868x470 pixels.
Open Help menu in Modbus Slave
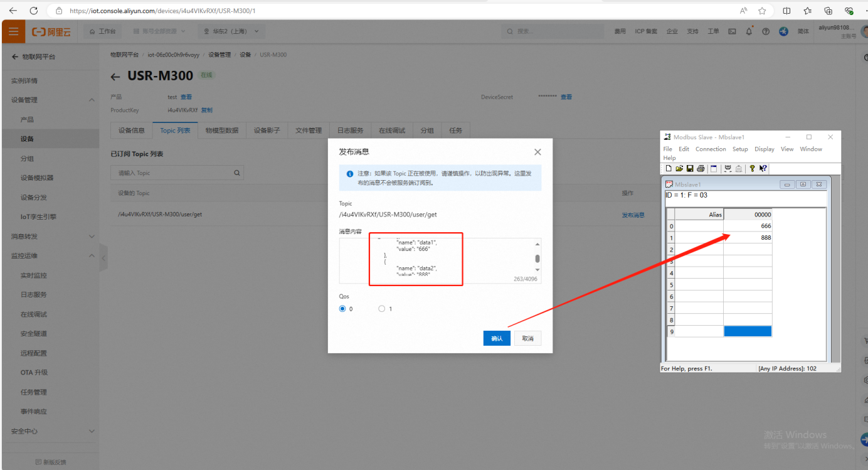click(x=669, y=158)
